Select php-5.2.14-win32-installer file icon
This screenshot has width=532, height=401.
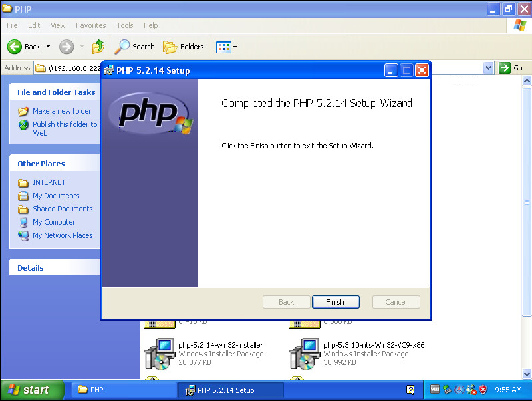pyautogui.click(x=159, y=354)
